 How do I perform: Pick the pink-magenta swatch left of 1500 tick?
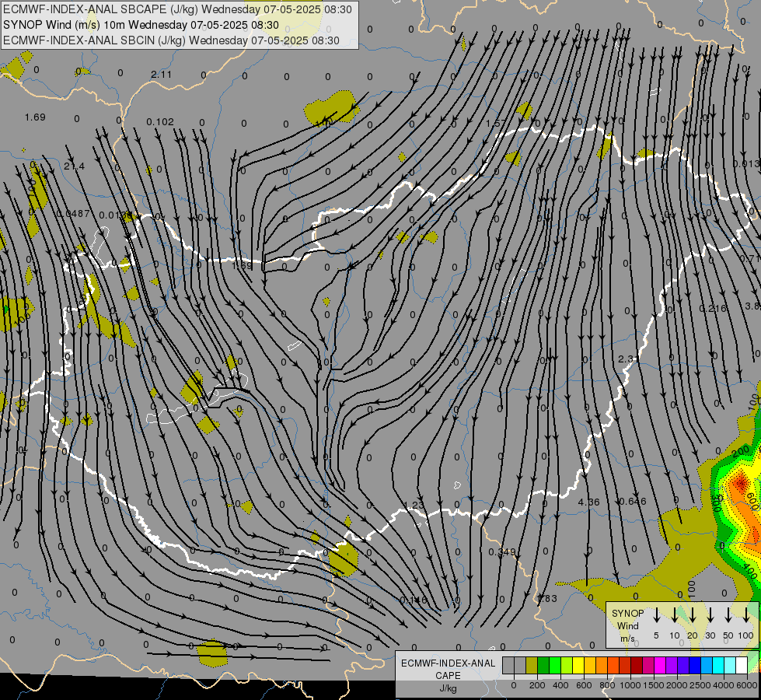pyautogui.click(x=648, y=665)
